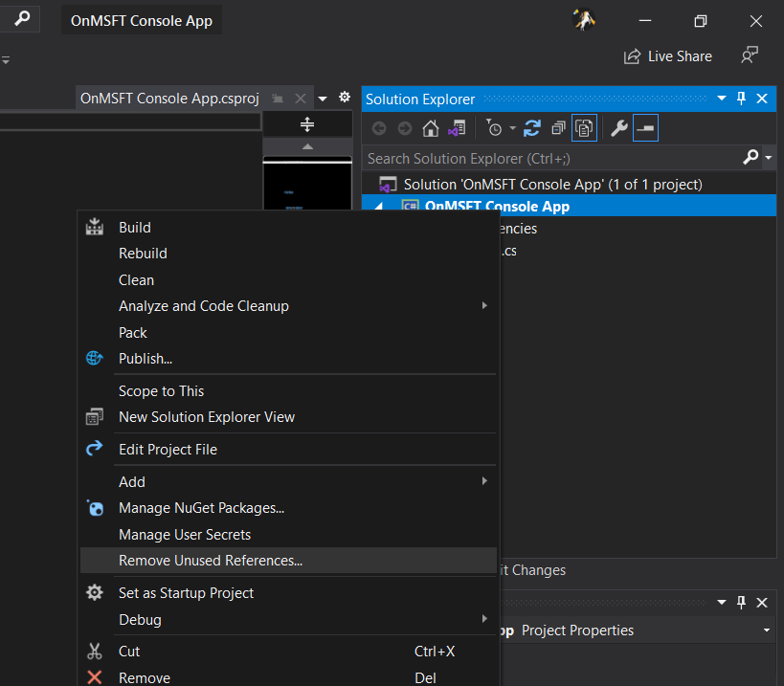Collapse the OnMSFT Console App project
The height and width of the screenshot is (686, 784).
point(379,206)
